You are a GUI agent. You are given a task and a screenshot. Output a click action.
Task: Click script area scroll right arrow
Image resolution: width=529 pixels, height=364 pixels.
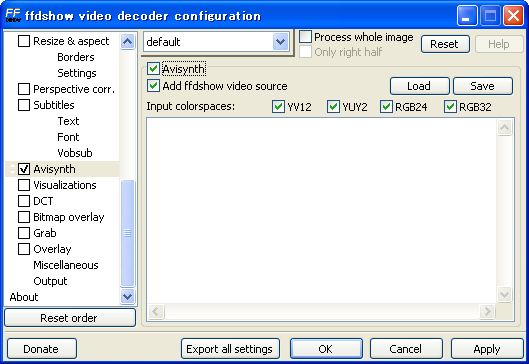tap(488, 311)
